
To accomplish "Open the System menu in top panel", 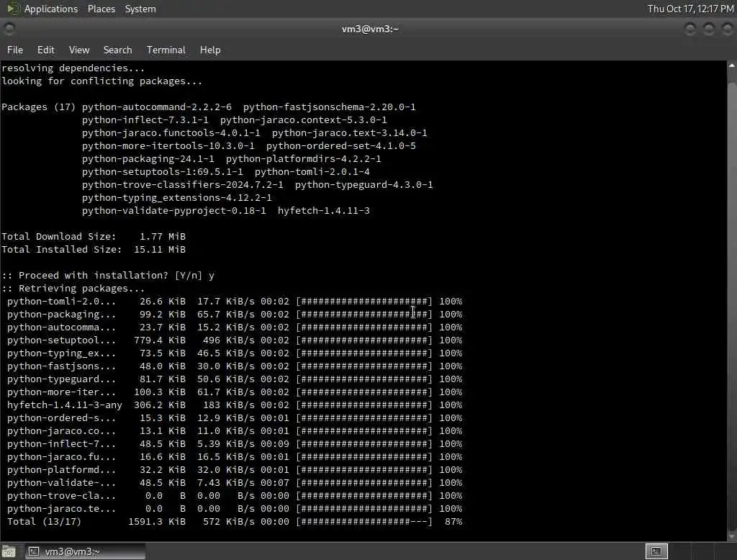I will 140,9.
